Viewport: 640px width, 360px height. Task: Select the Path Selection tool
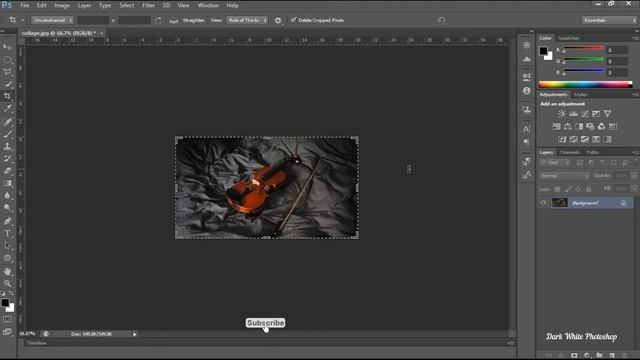[7, 246]
